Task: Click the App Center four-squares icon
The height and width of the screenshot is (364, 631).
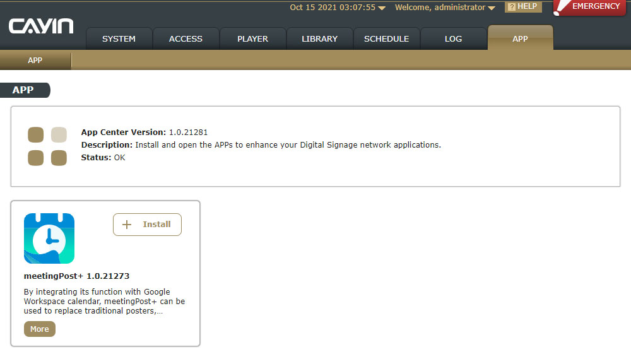Action: [47, 146]
